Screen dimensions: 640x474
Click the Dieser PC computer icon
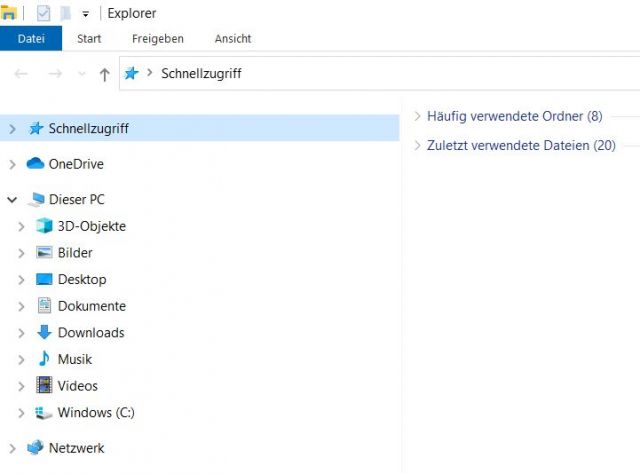coord(36,199)
